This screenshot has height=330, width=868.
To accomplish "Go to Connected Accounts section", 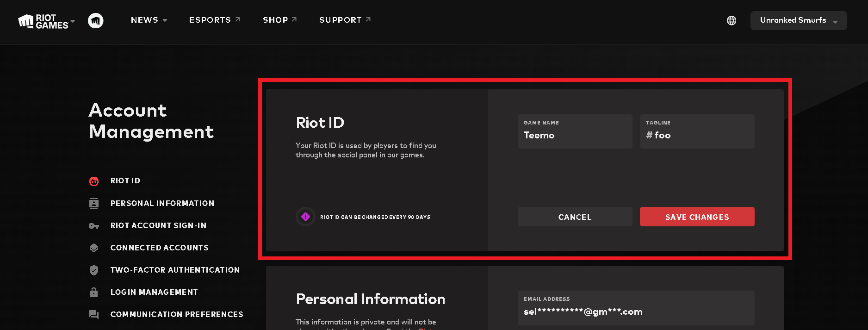I will [160, 248].
